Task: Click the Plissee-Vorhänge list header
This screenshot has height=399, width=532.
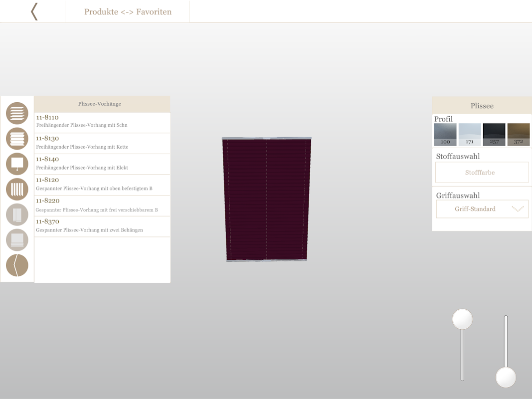Action: tap(102, 104)
